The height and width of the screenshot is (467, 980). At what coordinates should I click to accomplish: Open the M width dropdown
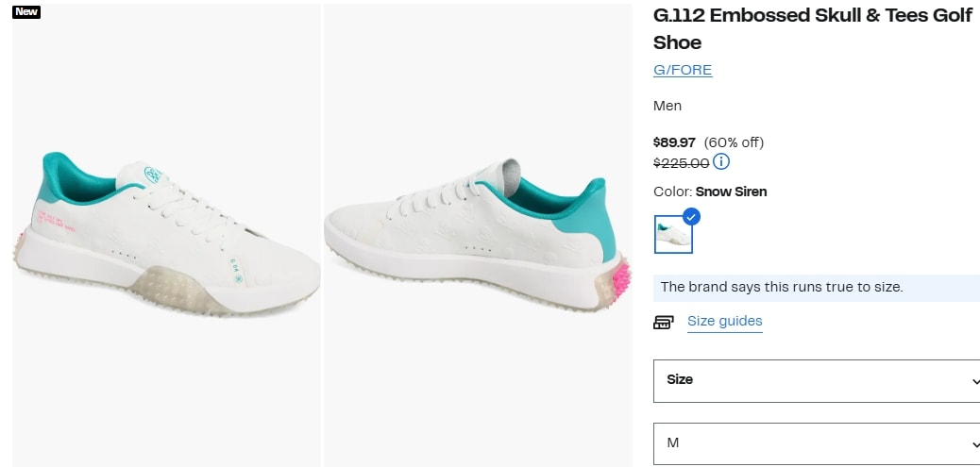[x=818, y=444]
